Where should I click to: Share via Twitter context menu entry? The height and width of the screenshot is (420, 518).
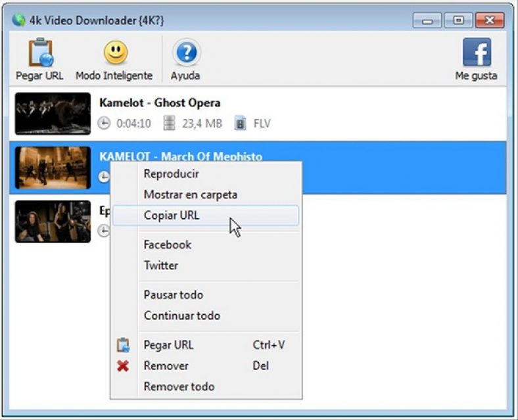(x=206, y=266)
